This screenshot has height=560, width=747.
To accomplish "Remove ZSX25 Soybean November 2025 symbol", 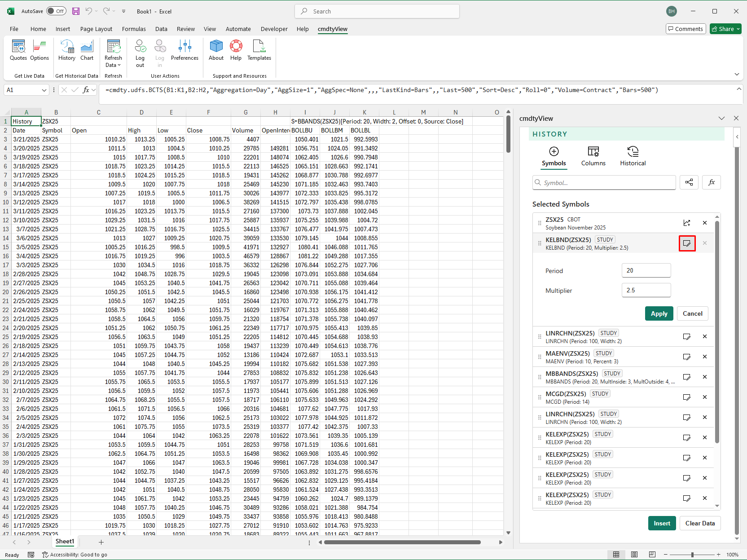I will pyautogui.click(x=705, y=223).
